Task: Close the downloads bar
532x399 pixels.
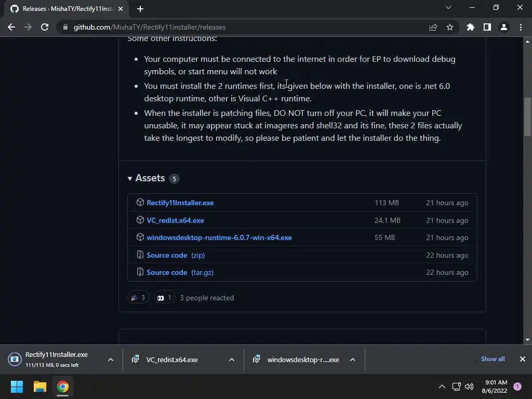Action: coord(523,359)
